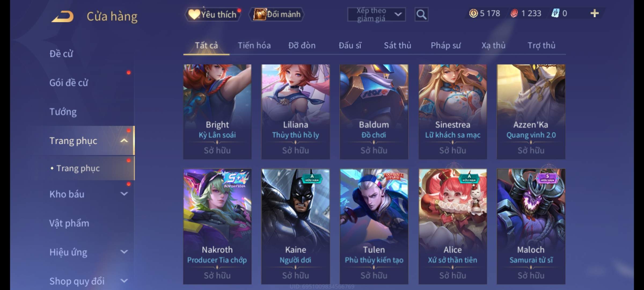
Task: Open Đổi mảnh fragment exchange button
Action: click(277, 14)
